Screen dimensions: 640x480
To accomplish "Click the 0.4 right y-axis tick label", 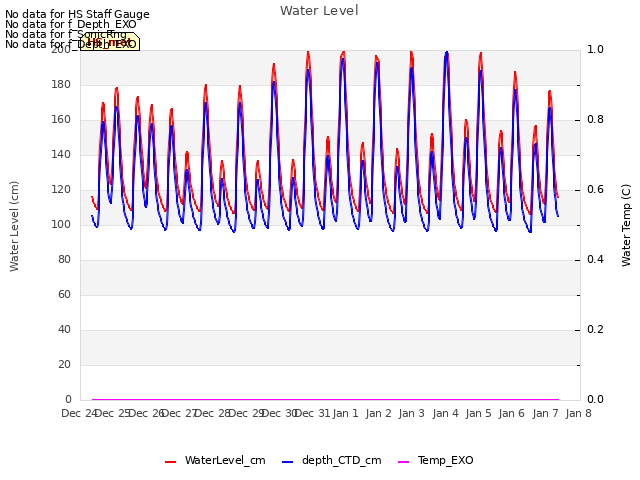I will click(x=596, y=260).
